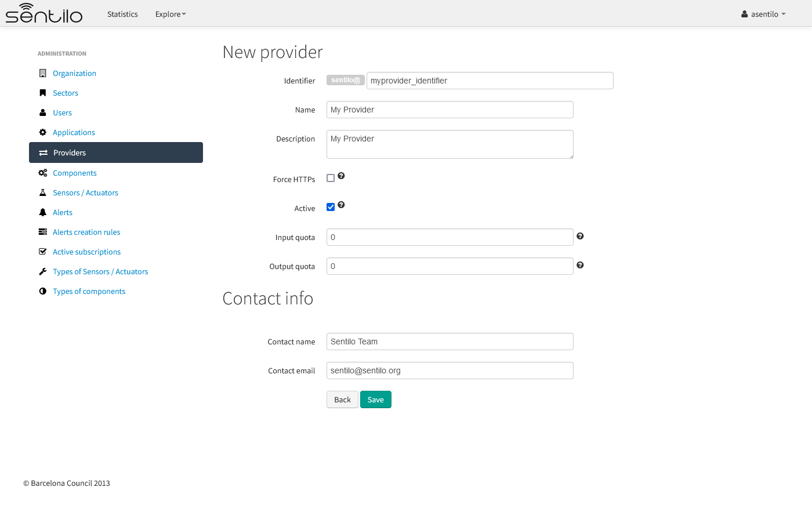Click the Contact email field
Image resolution: width=812 pixels, height=516 pixels.
pyautogui.click(x=450, y=370)
